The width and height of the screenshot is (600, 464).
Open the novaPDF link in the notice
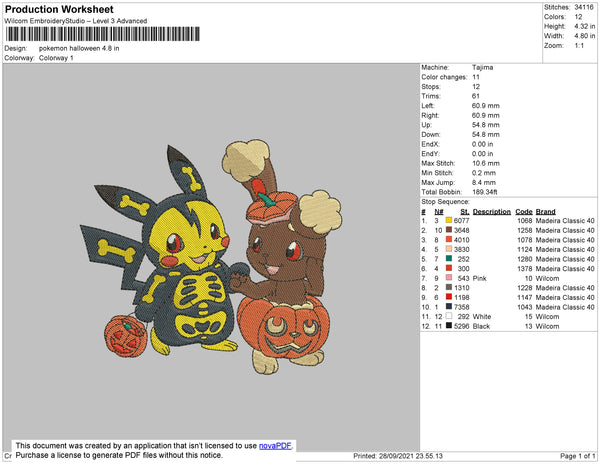pos(275,446)
